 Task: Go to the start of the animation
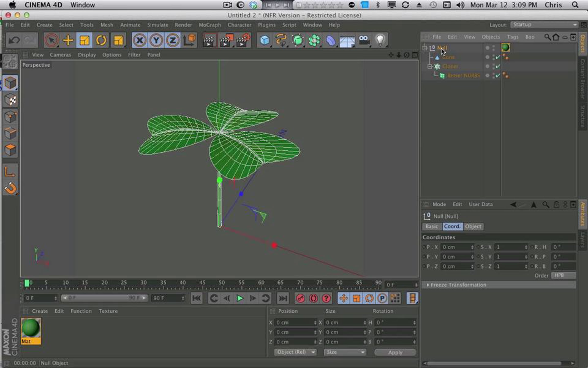tap(196, 298)
